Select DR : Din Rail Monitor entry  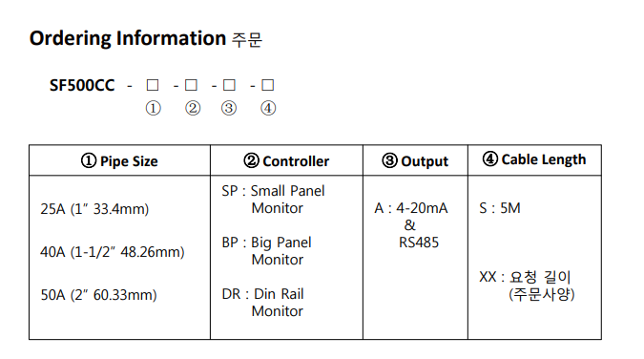(263, 303)
